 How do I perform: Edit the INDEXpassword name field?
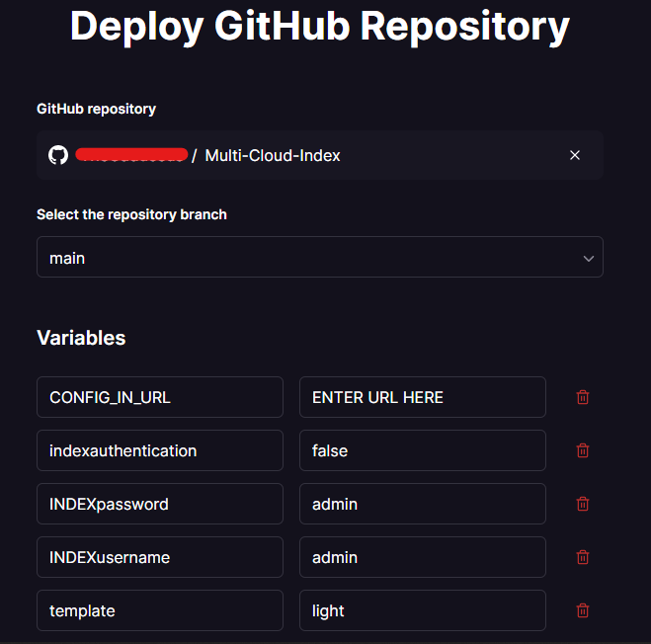[x=160, y=504]
